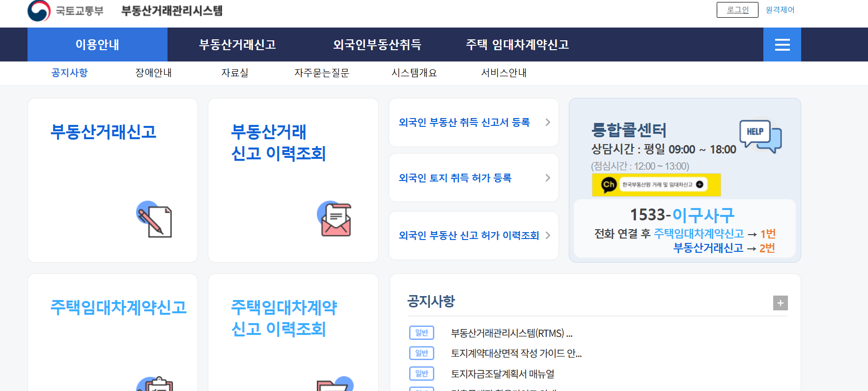The width and height of the screenshot is (868, 391).
Task: Open 주택임대차계약 신고 이력조회 card title
Action: 284,318
